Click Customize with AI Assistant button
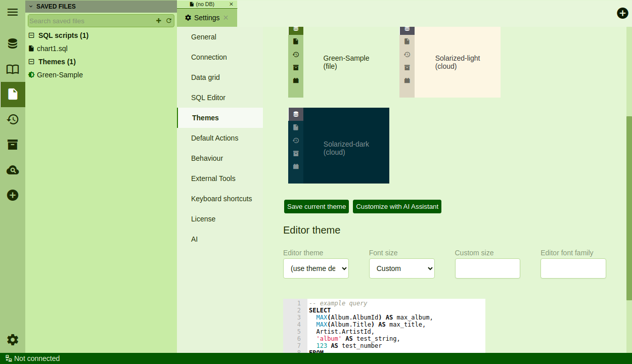This screenshot has height=364, width=632. click(397, 206)
